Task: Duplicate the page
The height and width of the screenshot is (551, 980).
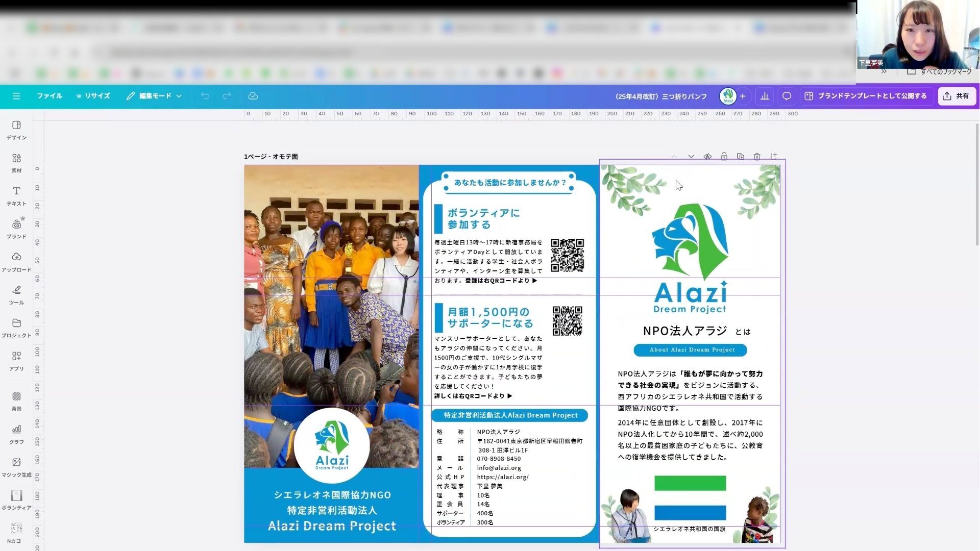Action: pos(741,157)
